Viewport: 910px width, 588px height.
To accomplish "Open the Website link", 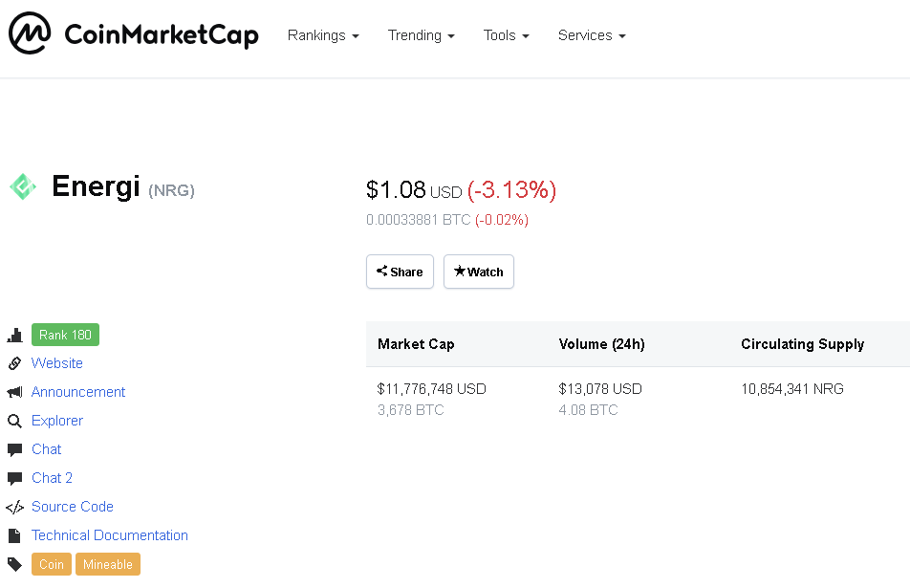I will tap(57, 363).
